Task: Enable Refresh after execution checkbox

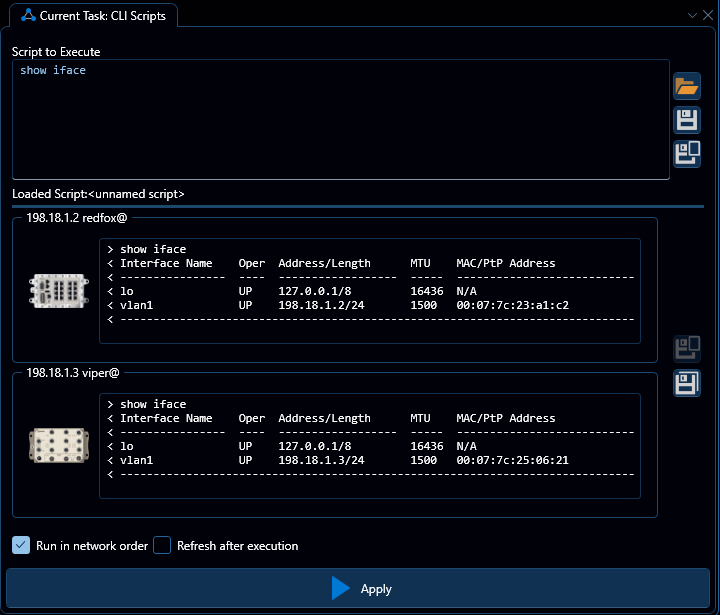Action: (162, 545)
